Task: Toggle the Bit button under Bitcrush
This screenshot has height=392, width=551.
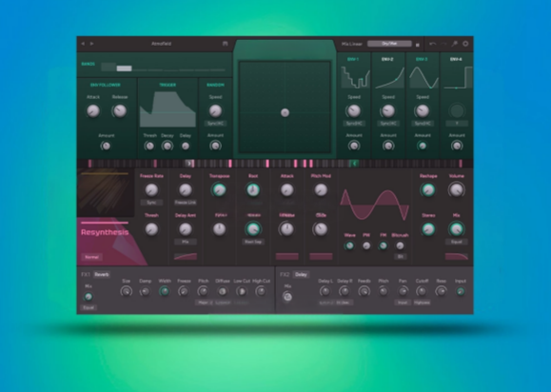Action: pyautogui.click(x=400, y=257)
